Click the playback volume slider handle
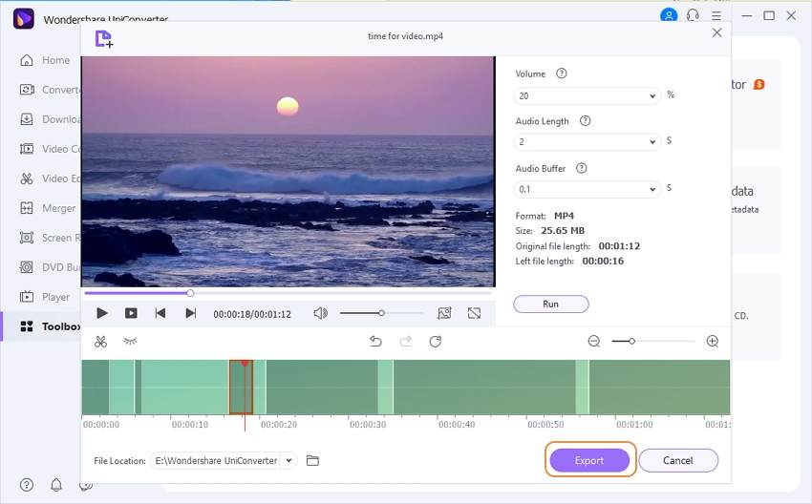 pyautogui.click(x=381, y=313)
